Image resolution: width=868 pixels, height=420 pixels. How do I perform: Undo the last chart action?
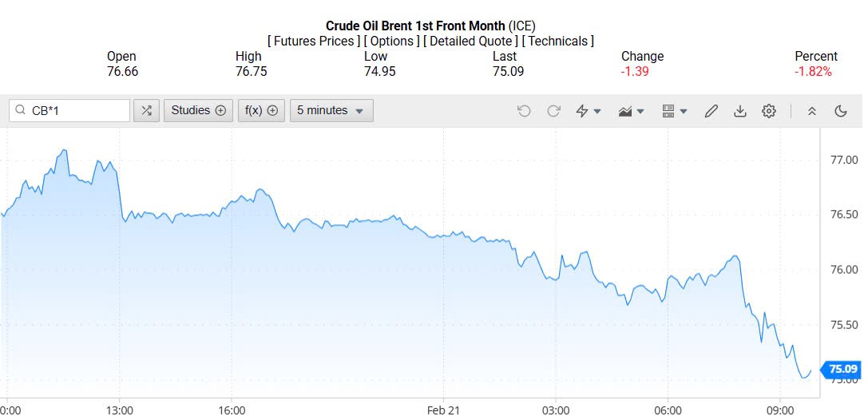524,111
